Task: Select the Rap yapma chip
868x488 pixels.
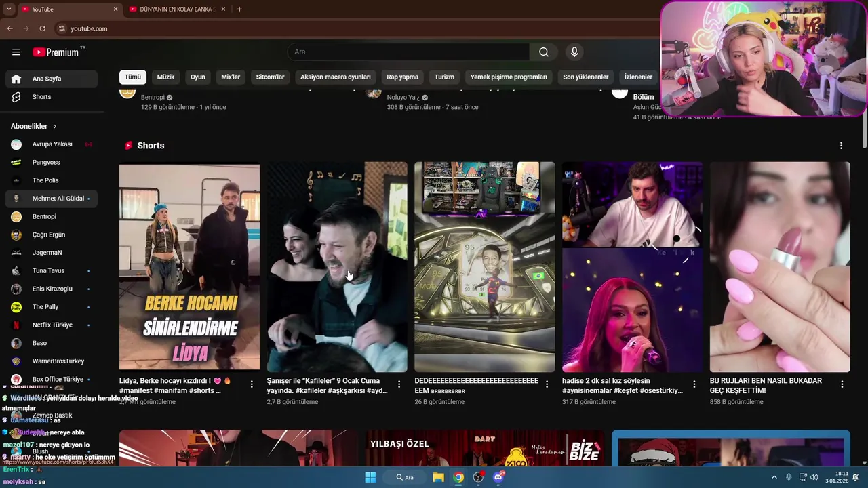Action: point(403,77)
